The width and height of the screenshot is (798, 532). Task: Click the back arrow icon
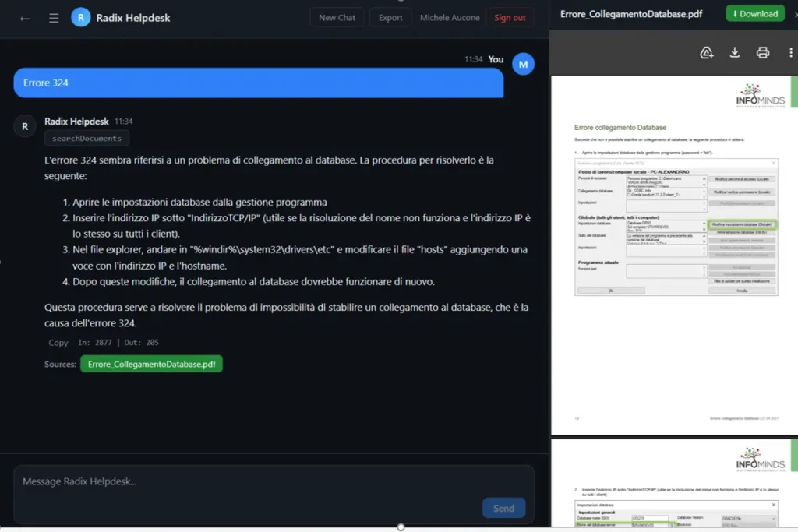click(x=25, y=18)
